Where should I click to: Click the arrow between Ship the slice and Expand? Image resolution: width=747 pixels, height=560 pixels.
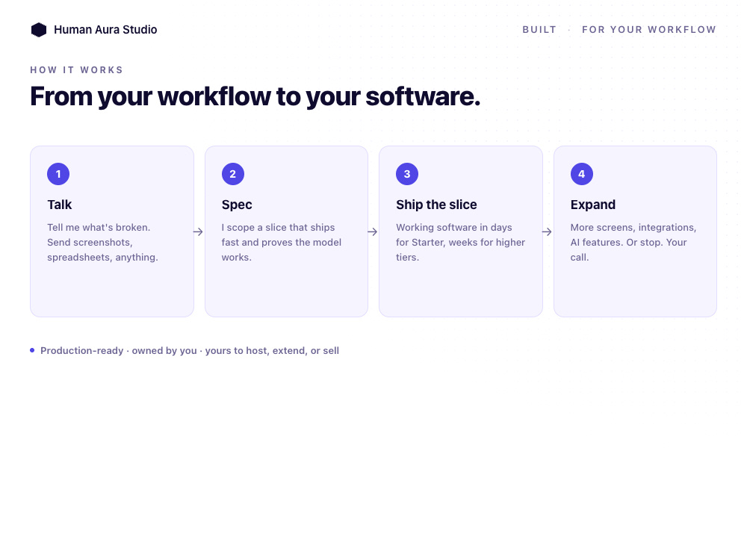pyautogui.click(x=547, y=232)
